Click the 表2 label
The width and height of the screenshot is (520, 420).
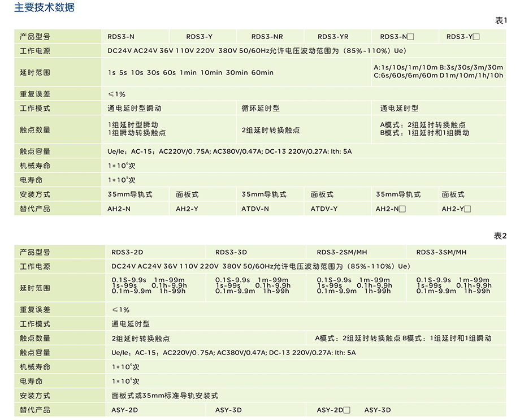click(500, 236)
